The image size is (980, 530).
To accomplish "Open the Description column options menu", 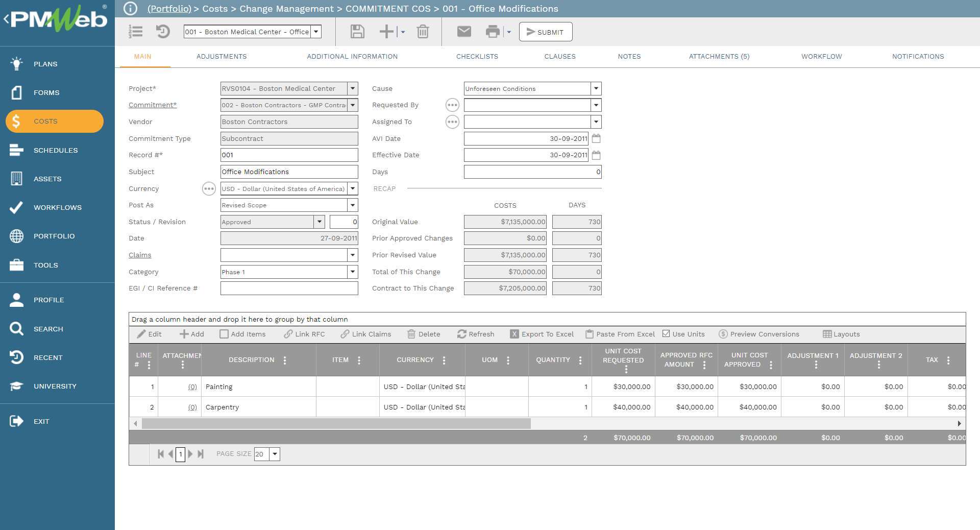I will [285, 360].
